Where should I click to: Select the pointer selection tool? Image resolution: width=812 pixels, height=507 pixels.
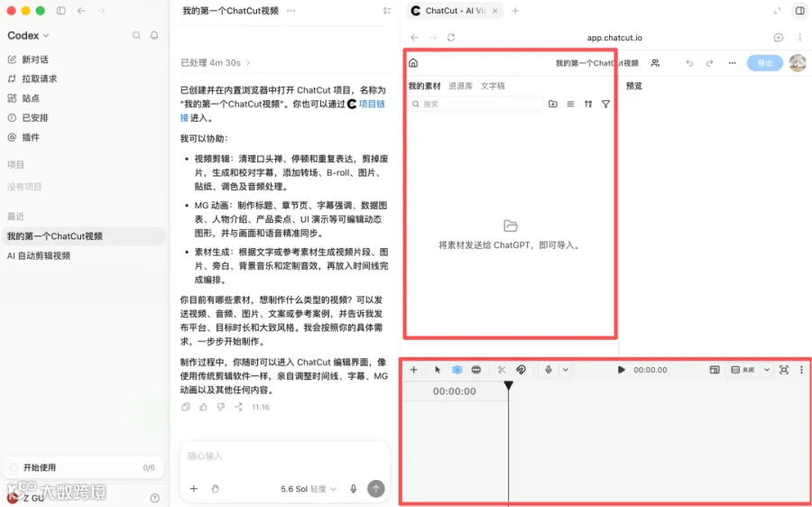[x=438, y=370]
